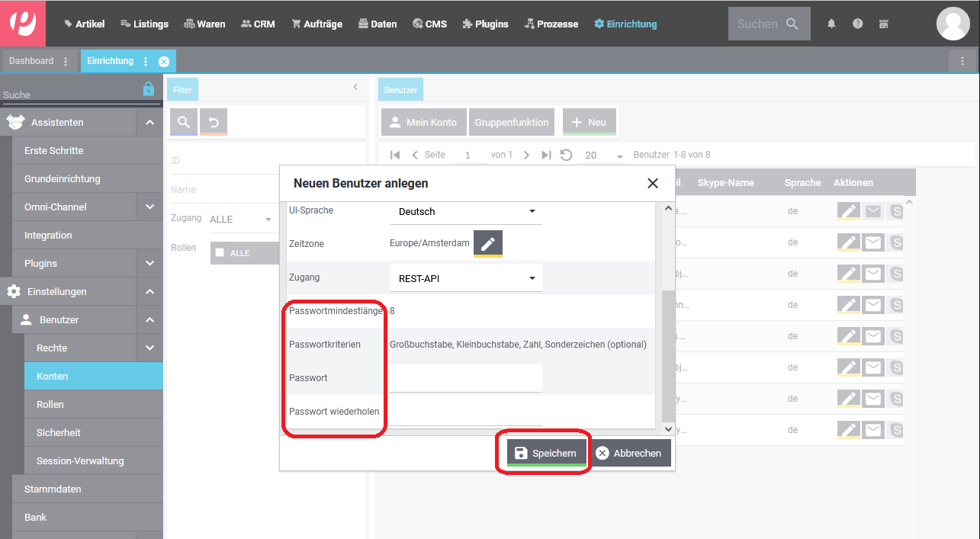Open the UI-Sprache Deutsch dropdown

(x=465, y=211)
